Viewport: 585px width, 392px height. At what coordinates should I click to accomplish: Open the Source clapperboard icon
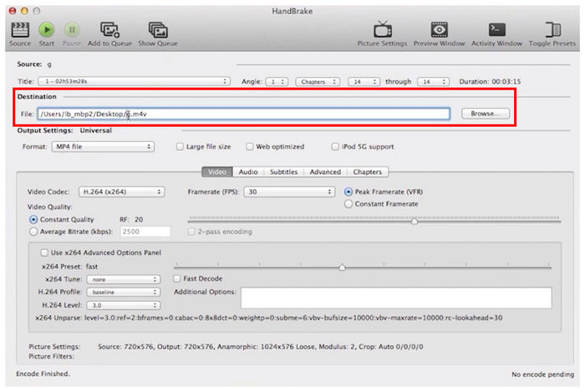pyautogui.click(x=20, y=30)
